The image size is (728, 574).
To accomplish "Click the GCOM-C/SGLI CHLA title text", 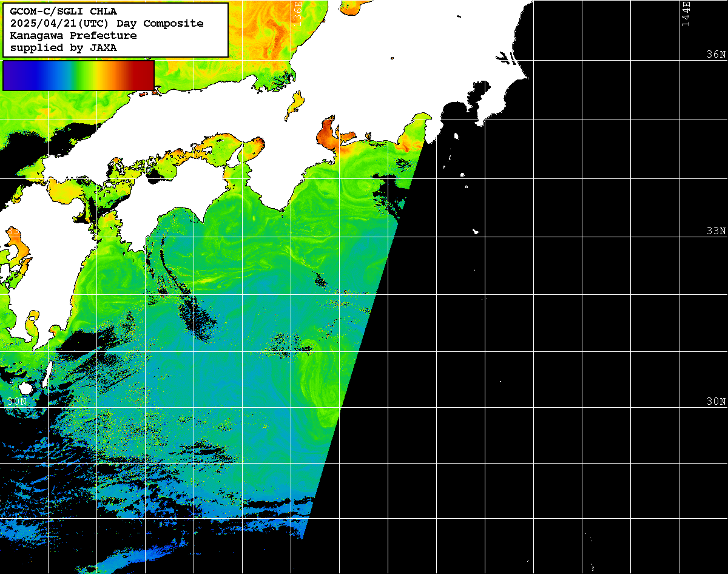I will (x=64, y=12).
